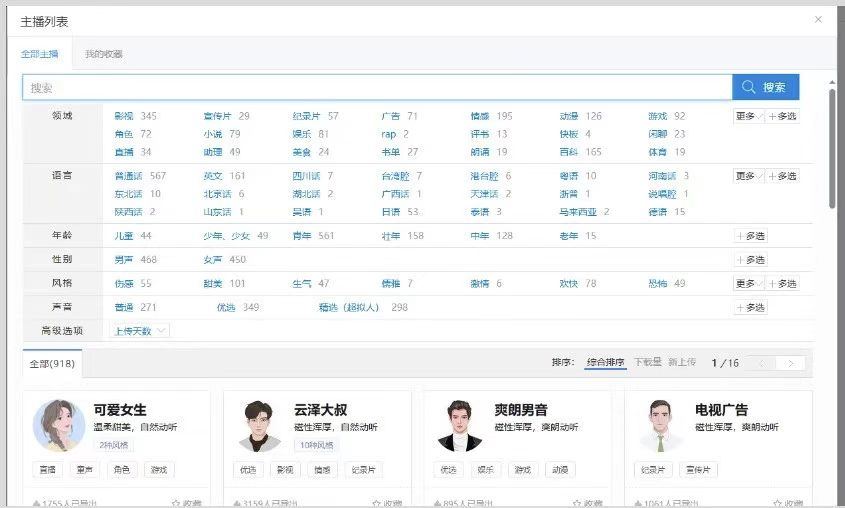This screenshot has width=845, height=508.
Task: Select 粤语 language filter
Action: coord(569,176)
